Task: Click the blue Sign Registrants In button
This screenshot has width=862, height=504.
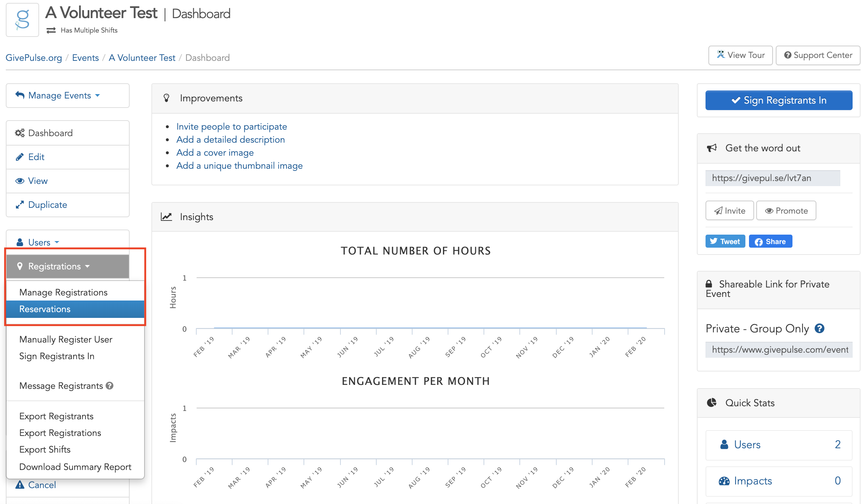Action: (x=779, y=100)
